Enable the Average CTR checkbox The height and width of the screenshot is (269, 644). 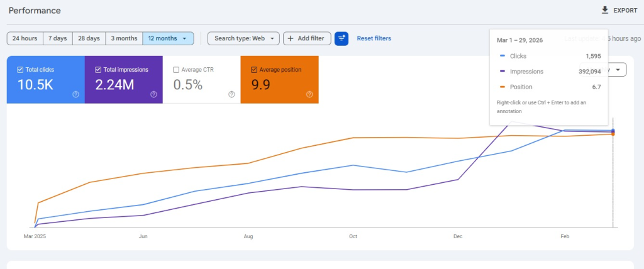(x=176, y=69)
